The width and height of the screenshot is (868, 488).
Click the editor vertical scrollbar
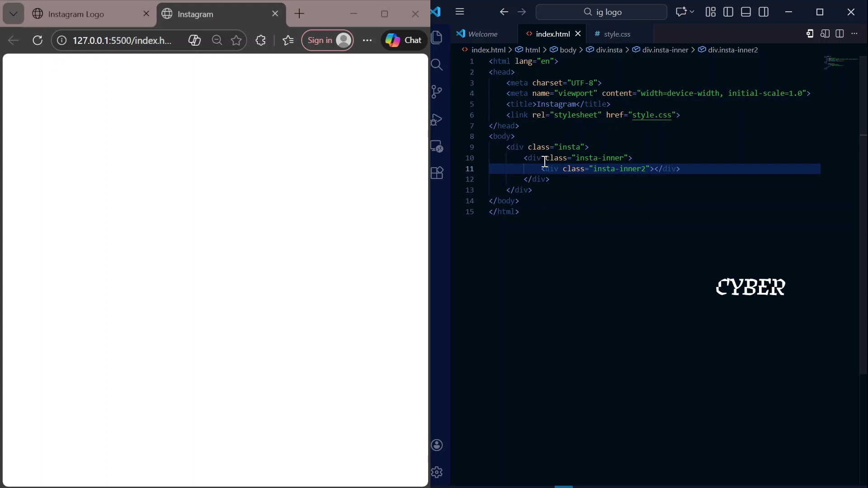point(863,215)
